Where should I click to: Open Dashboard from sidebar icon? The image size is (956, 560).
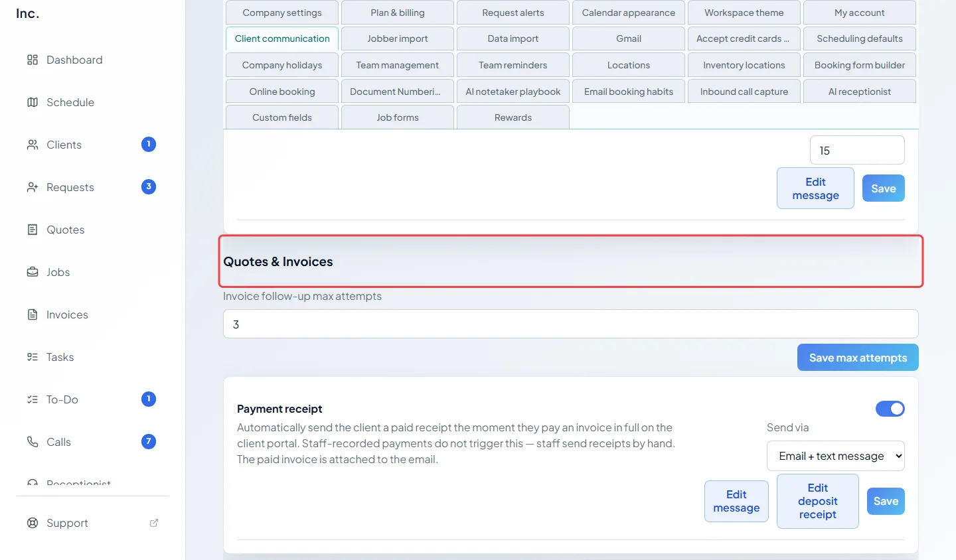pyautogui.click(x=33, y=60)
